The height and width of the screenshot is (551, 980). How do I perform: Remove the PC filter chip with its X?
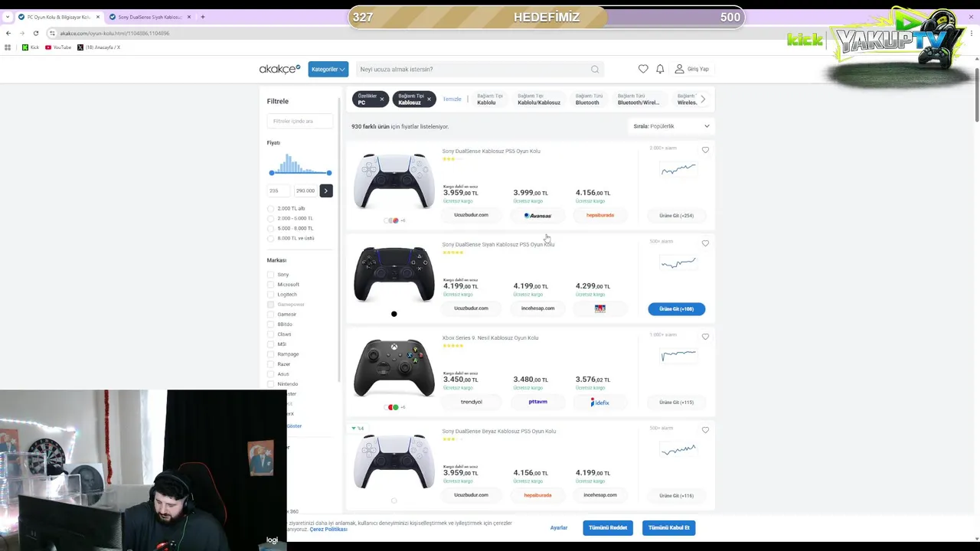(x=382, y=99)
